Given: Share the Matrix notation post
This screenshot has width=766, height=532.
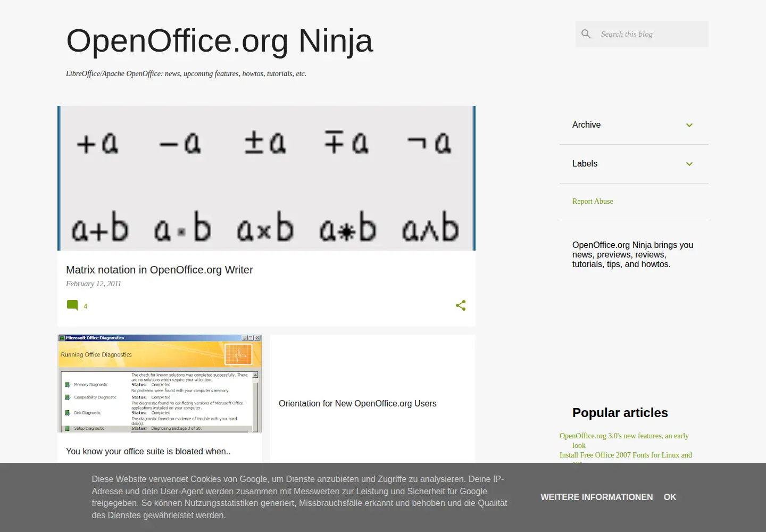Looking at the screenshot, I should 461,305.
